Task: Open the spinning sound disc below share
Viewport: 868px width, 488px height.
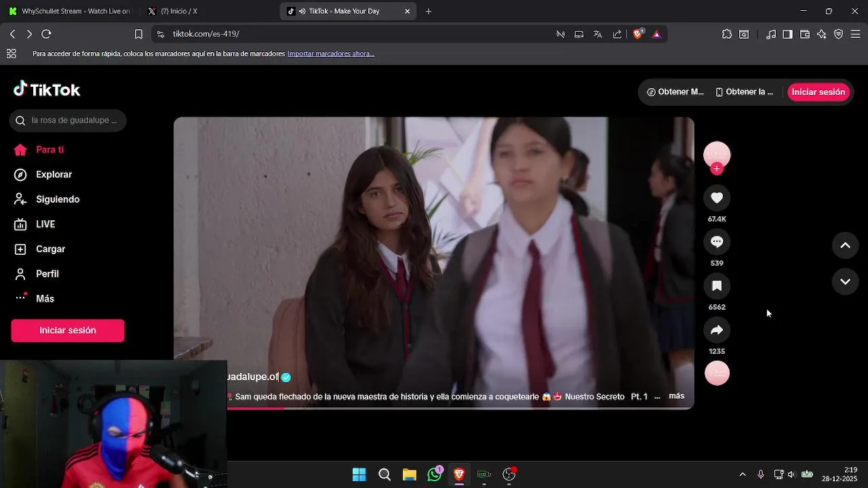Action: (x=717, y=373)
